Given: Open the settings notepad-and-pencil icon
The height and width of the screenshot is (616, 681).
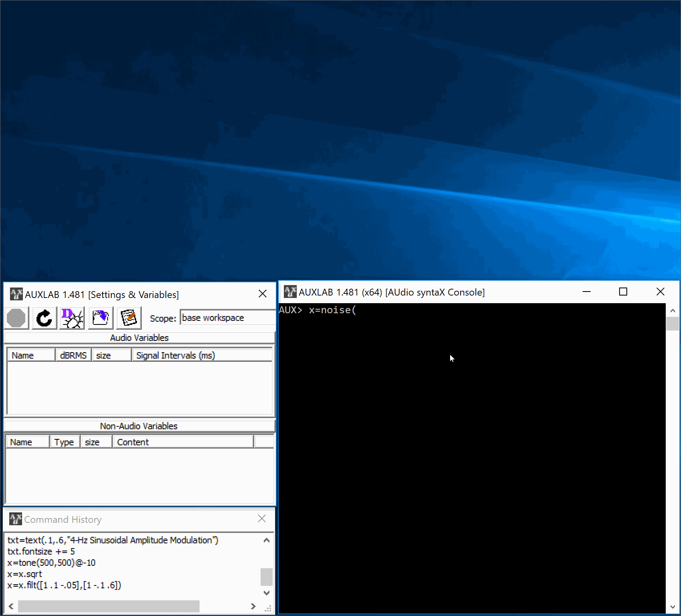Looking at the screenshot, I should click(129, 318).
